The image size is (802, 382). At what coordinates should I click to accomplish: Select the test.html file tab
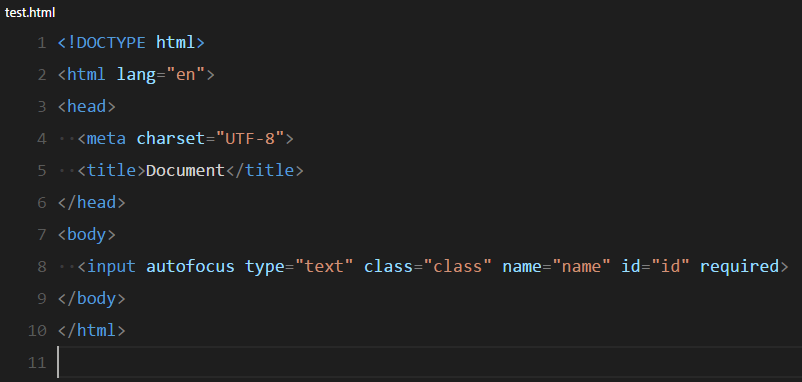coord(30,13)
